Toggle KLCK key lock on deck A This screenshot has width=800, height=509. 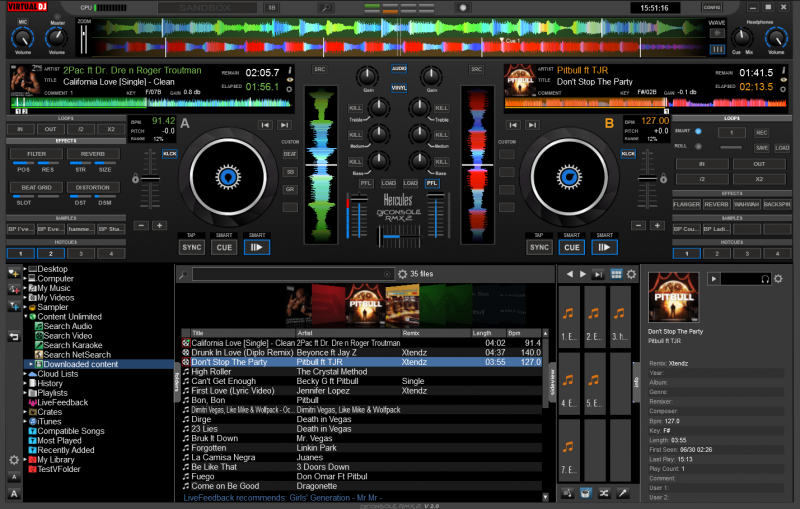click(170, 153)
